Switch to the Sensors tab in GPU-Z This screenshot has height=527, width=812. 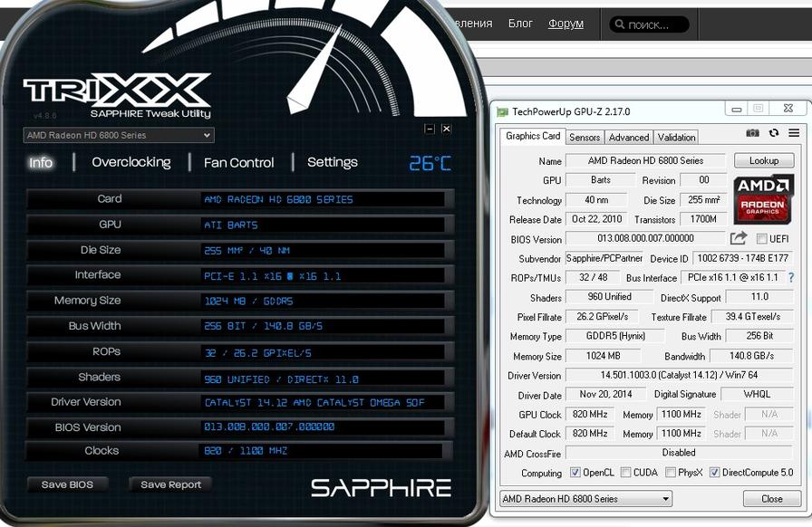pyautogui.click(x=585, y=138)
